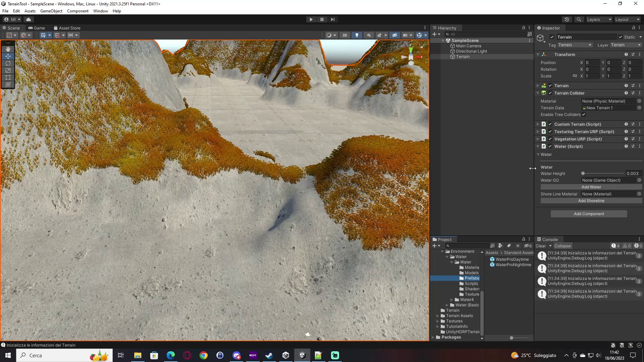Click the Windows taskbar search box
This screenshot has height=362, width=644.
[x=64, y=355]
